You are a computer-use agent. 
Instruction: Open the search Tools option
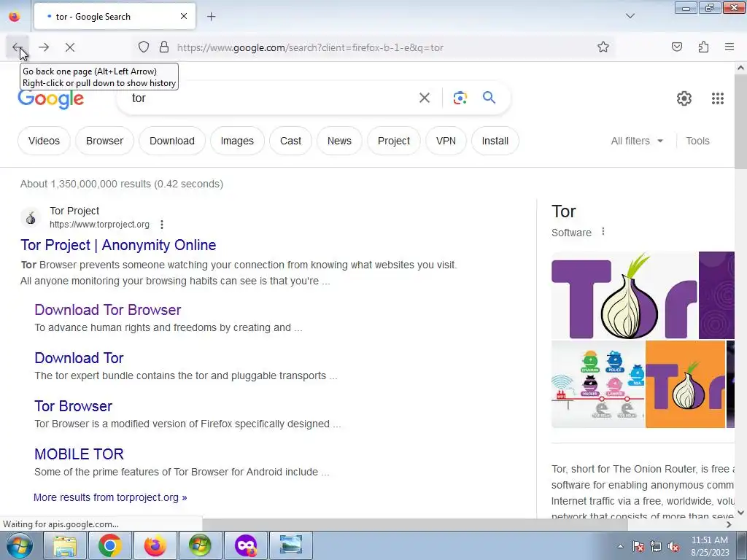[x=697, y=141]
